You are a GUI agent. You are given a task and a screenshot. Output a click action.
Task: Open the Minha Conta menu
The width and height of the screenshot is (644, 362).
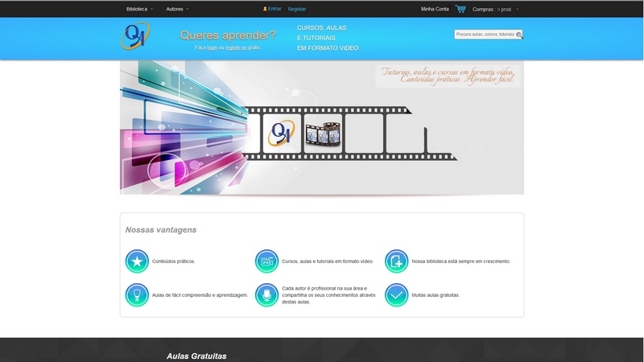coord(435,9)
